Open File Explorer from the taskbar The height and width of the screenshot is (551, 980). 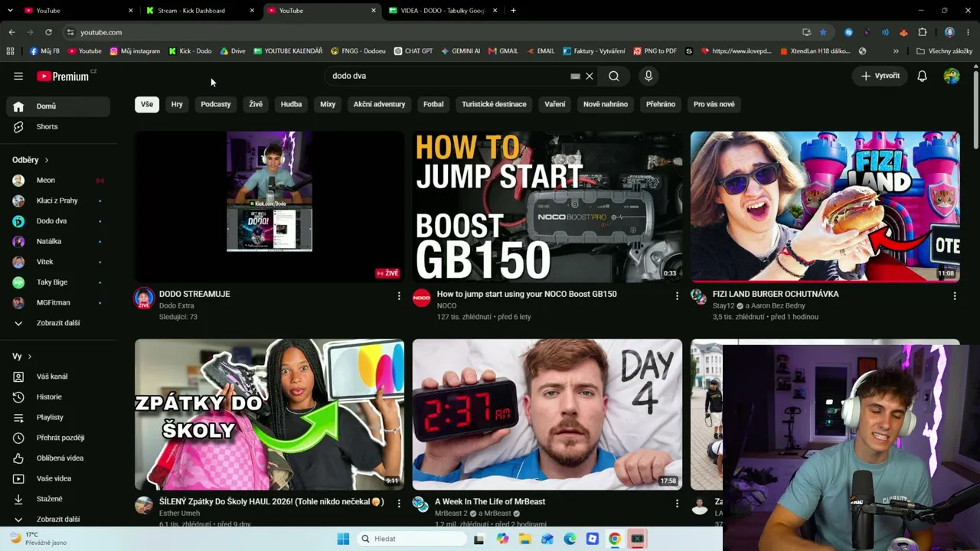(525, 539)
